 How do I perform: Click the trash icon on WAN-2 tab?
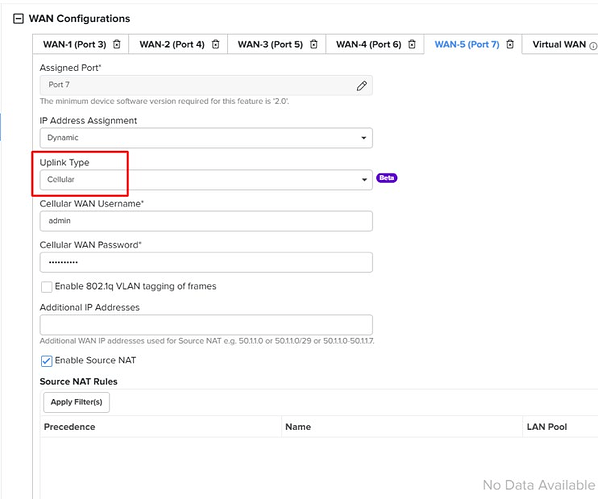tap(215, 44)
